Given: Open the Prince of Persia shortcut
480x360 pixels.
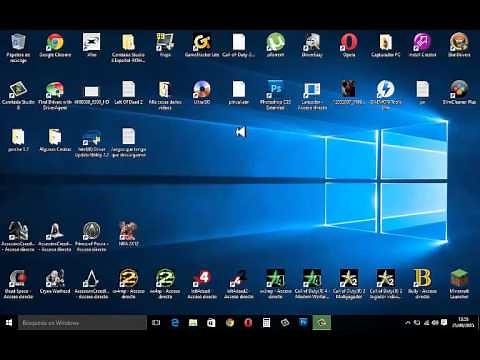Looking at the screenshot, I should [92, 231].
